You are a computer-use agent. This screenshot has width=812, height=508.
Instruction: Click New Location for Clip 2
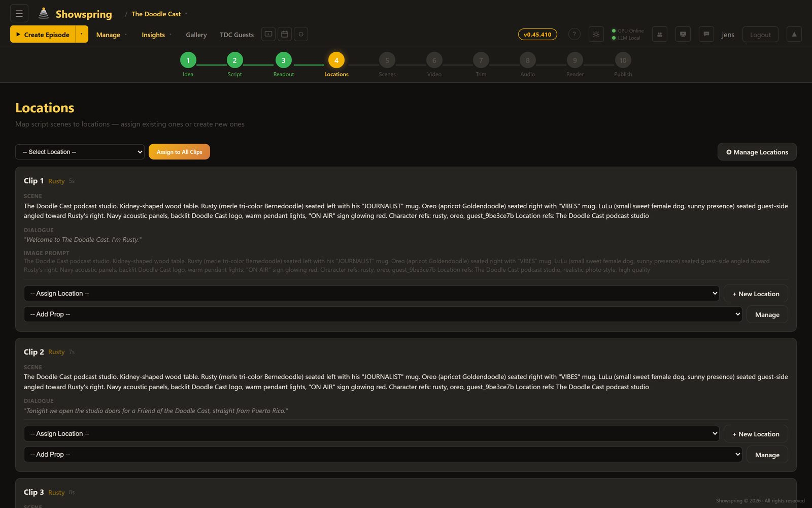[756, 434]
